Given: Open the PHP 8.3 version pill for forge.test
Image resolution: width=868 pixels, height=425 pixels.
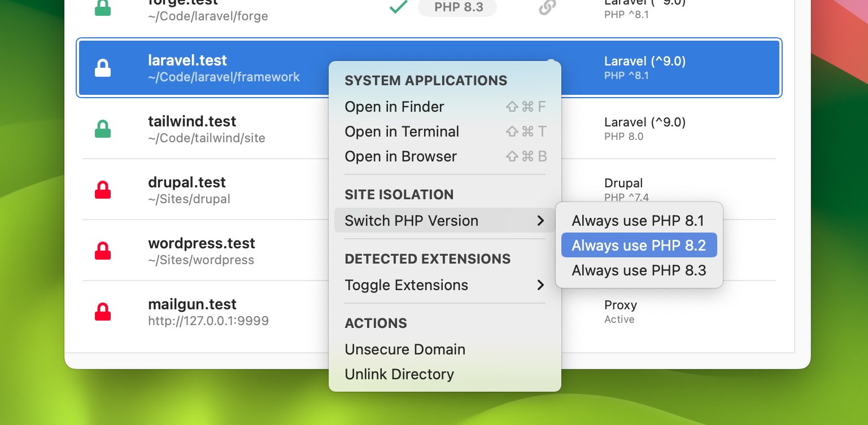Looking at the screenshot, I should pyautogui.click(x=457, y=7).
